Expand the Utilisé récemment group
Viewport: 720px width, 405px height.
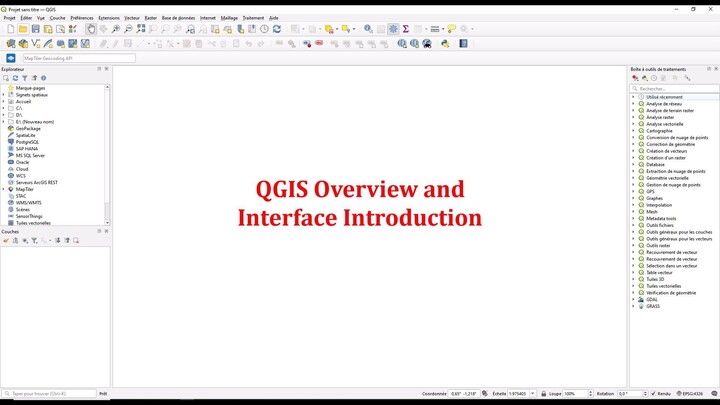tap(633, 97)
